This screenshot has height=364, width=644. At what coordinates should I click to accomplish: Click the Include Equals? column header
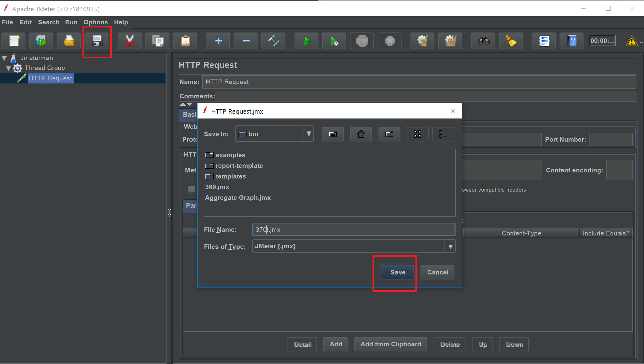[606, 233]
